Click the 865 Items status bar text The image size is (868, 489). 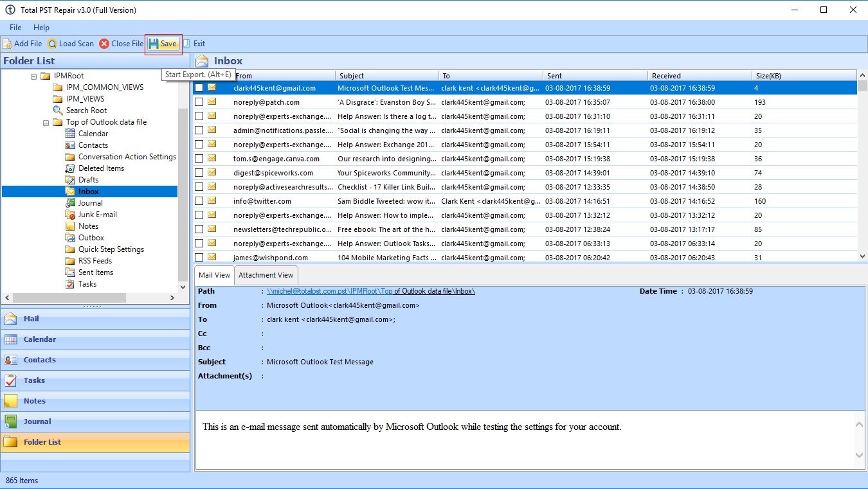(22, 481)
